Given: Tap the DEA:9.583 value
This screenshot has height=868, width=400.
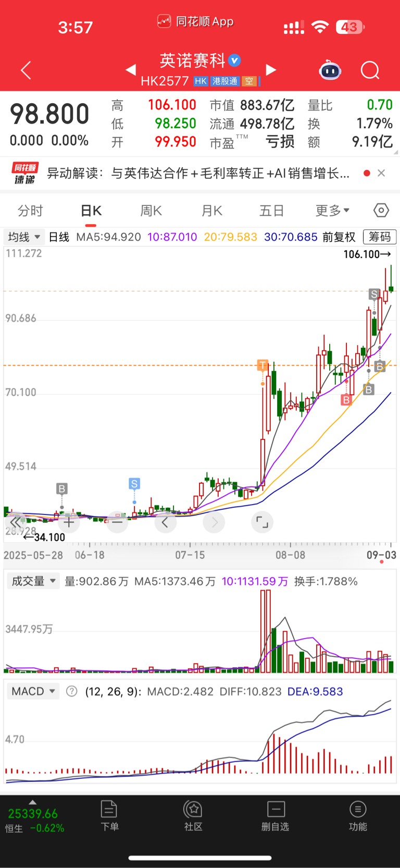Looking at the screenshot, I should pos(315,691).
